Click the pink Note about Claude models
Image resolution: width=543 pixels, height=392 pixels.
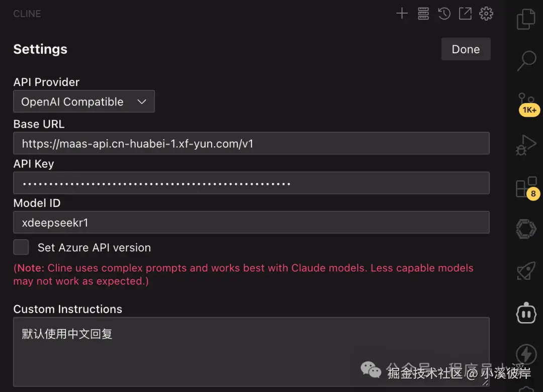click(243, 274)
